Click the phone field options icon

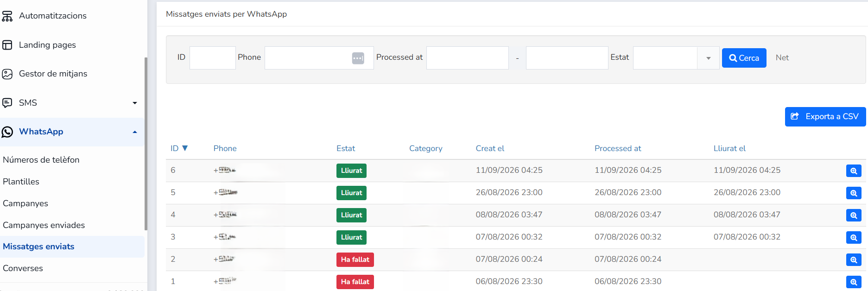pos(358,58)
